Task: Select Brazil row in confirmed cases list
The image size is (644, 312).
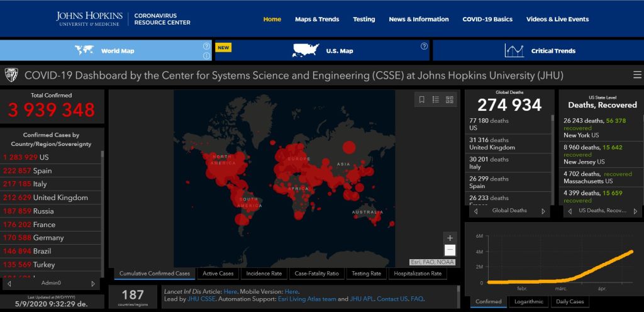Action: click(x=50, y=251)
